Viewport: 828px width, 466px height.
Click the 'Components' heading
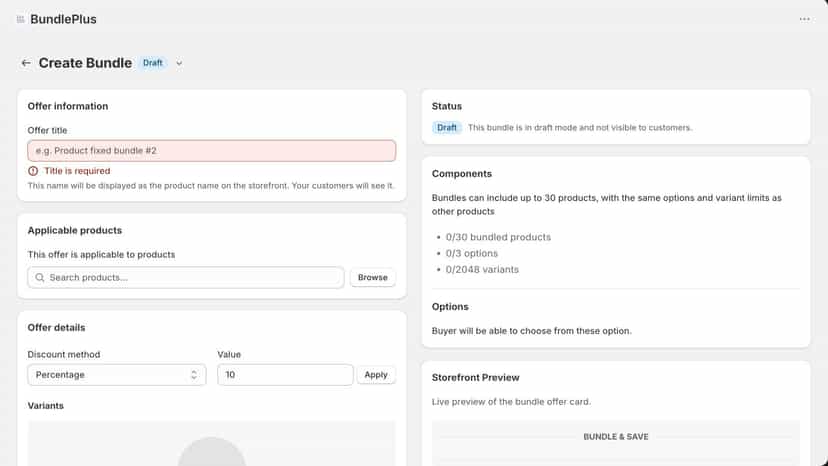(462, 174)
